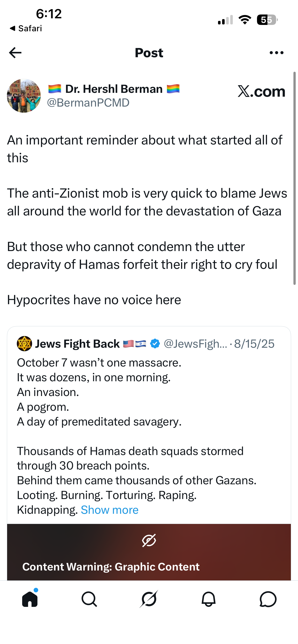The height and width of the screenshot is (644, 298).
Task: Reveal graphic content via crossed-eye icon
Action: [x=149, y=540]
